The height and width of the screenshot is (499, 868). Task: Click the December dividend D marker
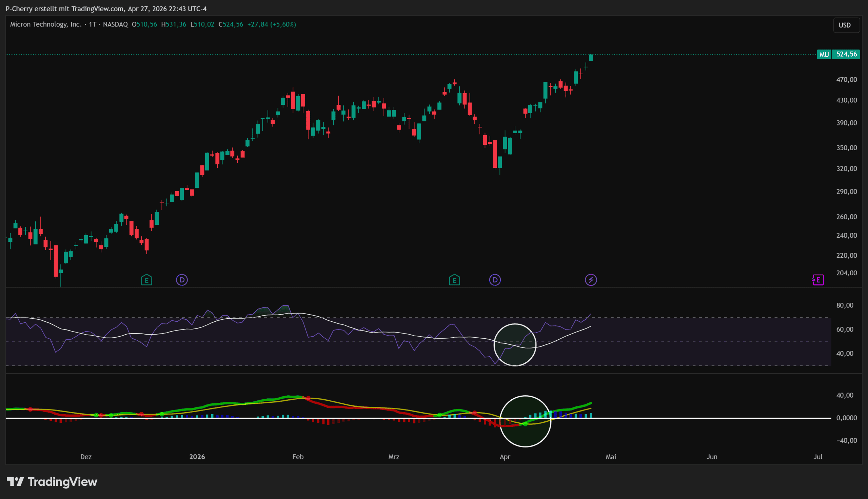(x=182, y=280)
